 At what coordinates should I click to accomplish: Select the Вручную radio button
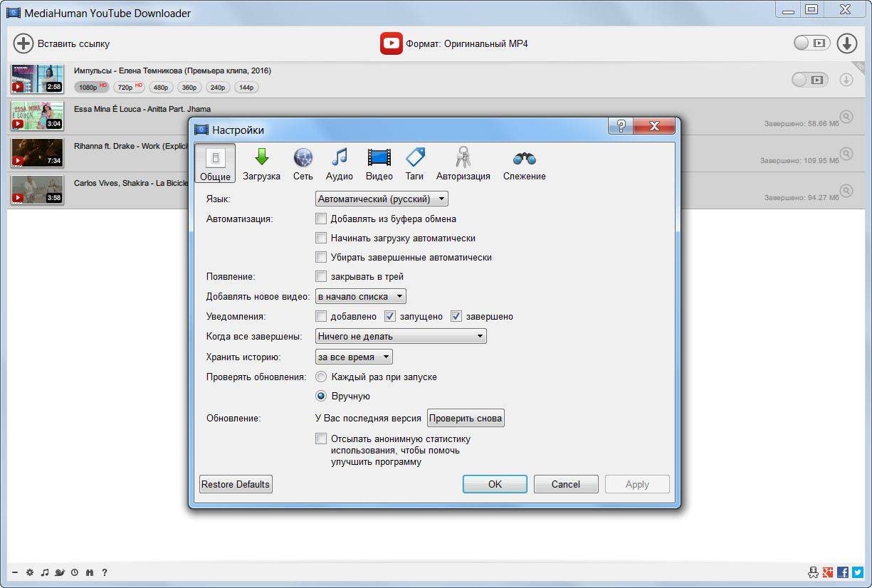point(321,396)
